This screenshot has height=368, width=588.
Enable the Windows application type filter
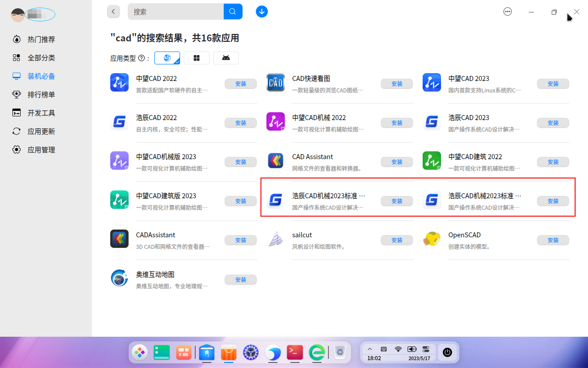click(x=197, y=57)
